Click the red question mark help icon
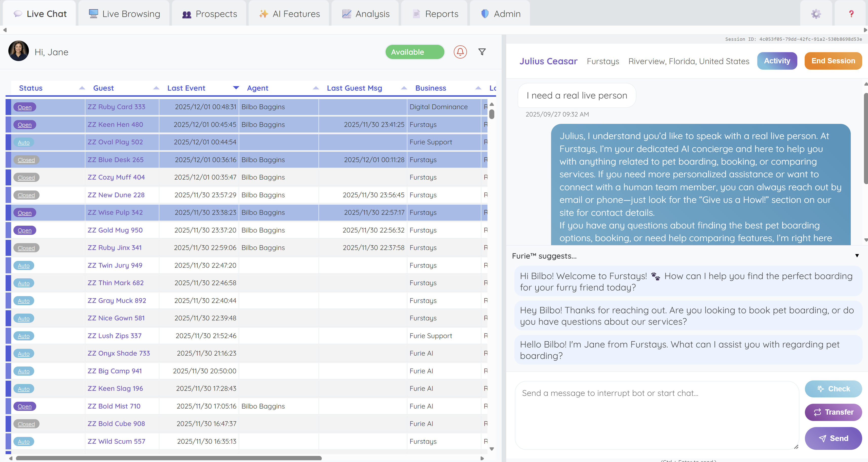 pyautogui.click(x=851, y=14)
